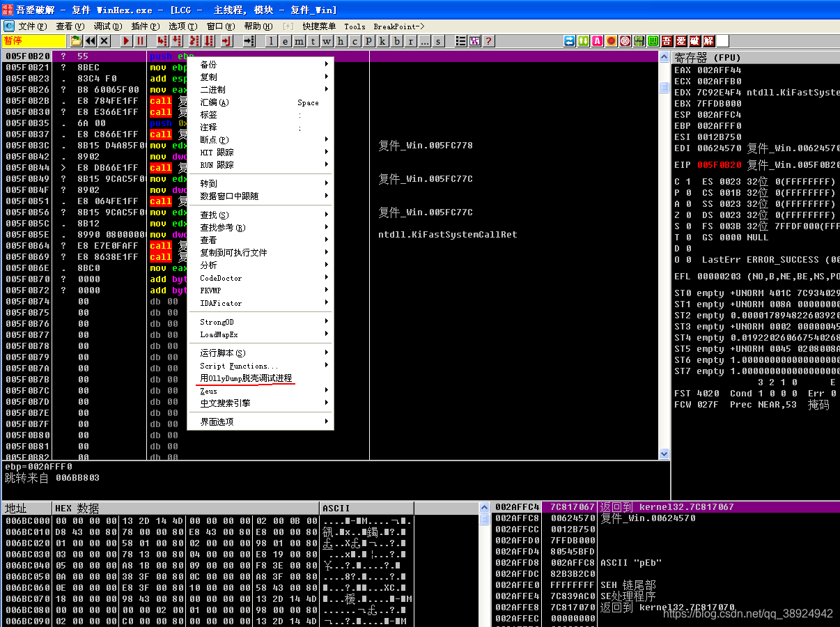Click the blue swap-arrows plugin icon
840x627 pixels.
coord(569,41)
